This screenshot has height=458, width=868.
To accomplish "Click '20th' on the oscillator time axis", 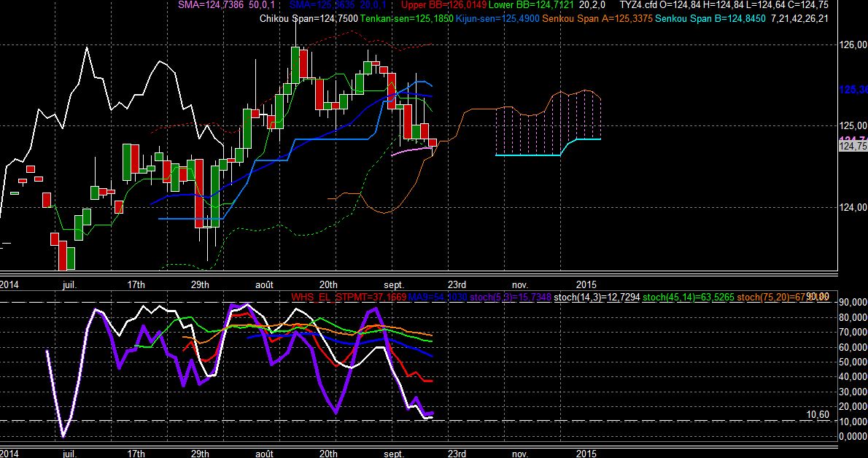I will point(328,454).
